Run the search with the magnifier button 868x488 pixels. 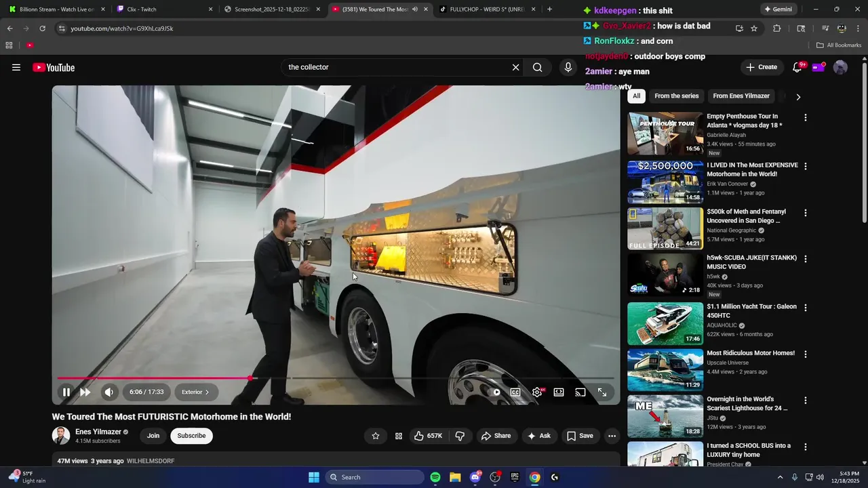pyautogui.click(x=537, y=67)
